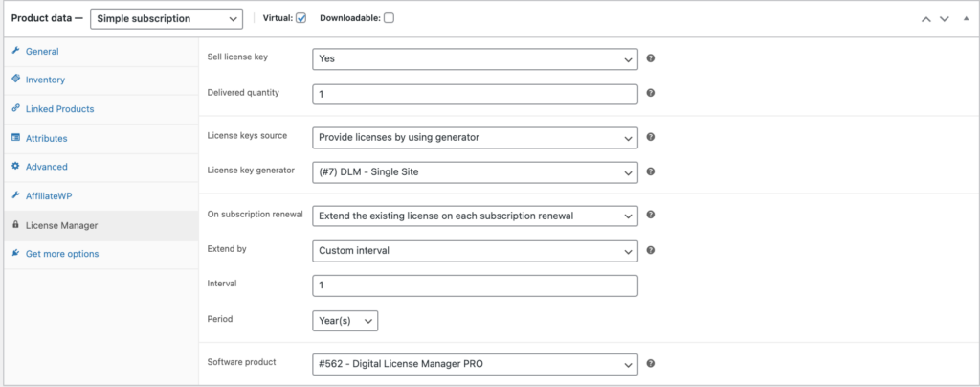Uncheck the Virtual checkbox
The image size is (980, 387).
pyautogui.click(x=301, y=18)
